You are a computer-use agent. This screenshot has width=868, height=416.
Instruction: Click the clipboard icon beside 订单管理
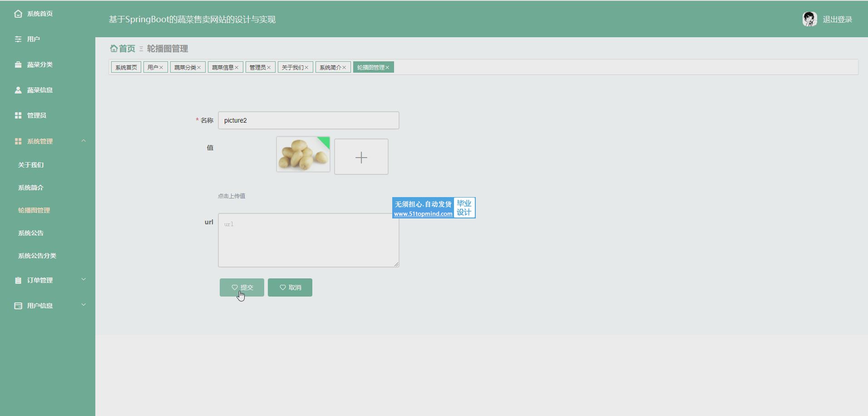[18, 280]
